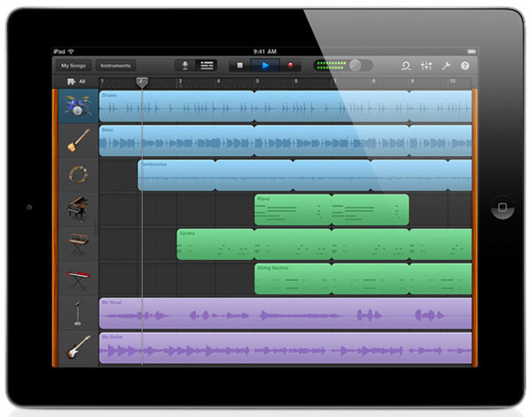Select the Drums track icon

(78, 106)
